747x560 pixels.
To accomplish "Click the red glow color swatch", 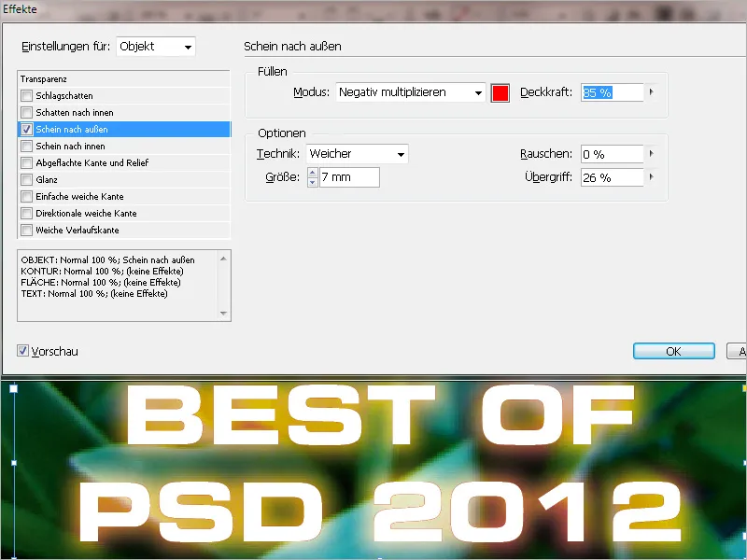I will (500, 92).
